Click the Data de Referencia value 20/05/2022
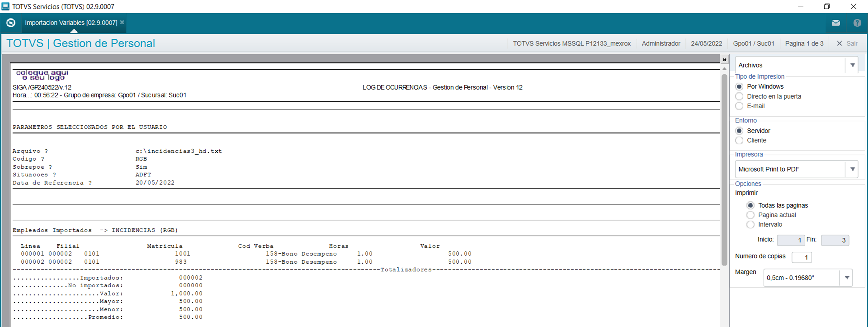The width and height of the screenshot is (868, 327). [x=155, y=183]
